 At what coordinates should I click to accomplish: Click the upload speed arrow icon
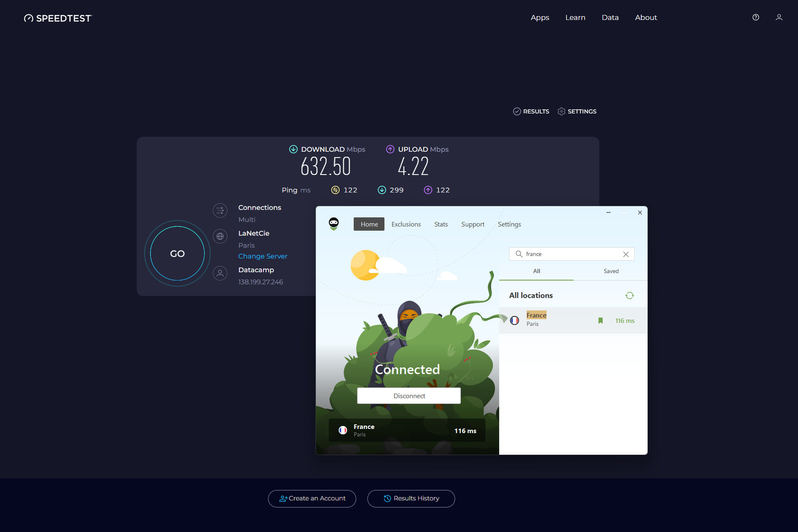pyautogui.click(x=391, y=148)
